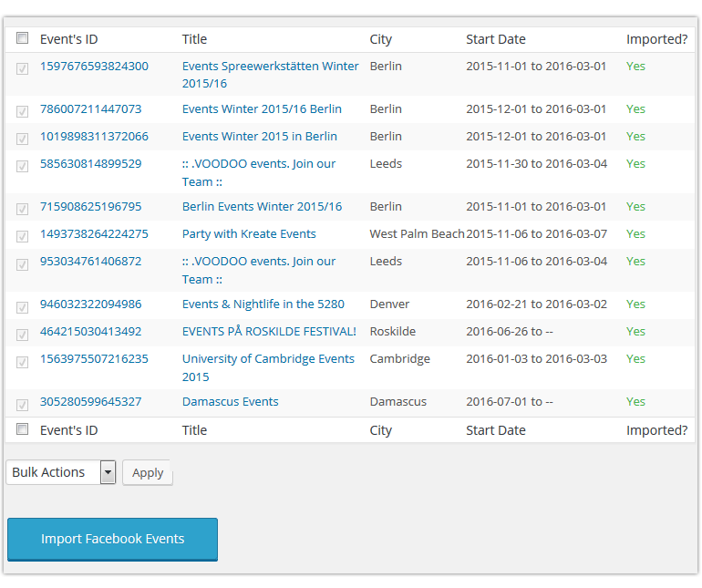
Task: Toggle checkbox for event 786007211447073
Action: click(22, 111)
